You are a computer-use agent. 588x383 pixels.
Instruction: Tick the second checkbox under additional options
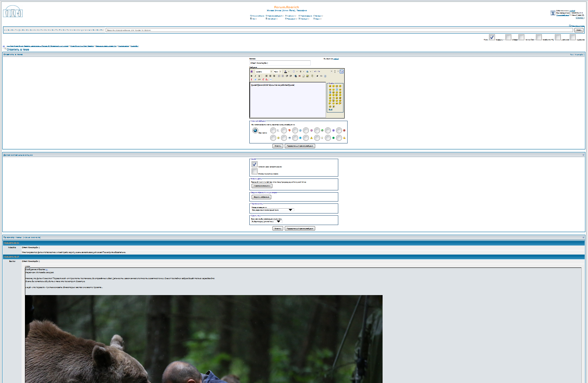tap(255, 171)
